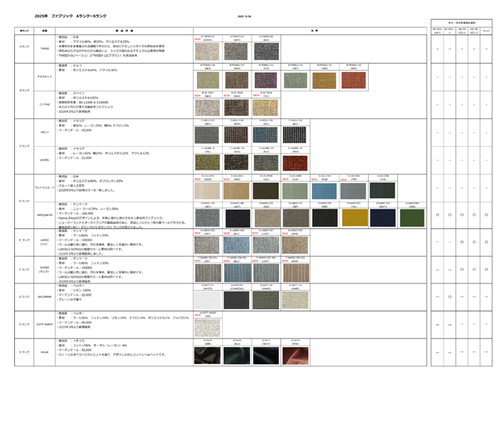Screen dimensions: 504x431
Task: Pick the navy Hallingdal 65 swatch
Action: [x=382, y=217]
